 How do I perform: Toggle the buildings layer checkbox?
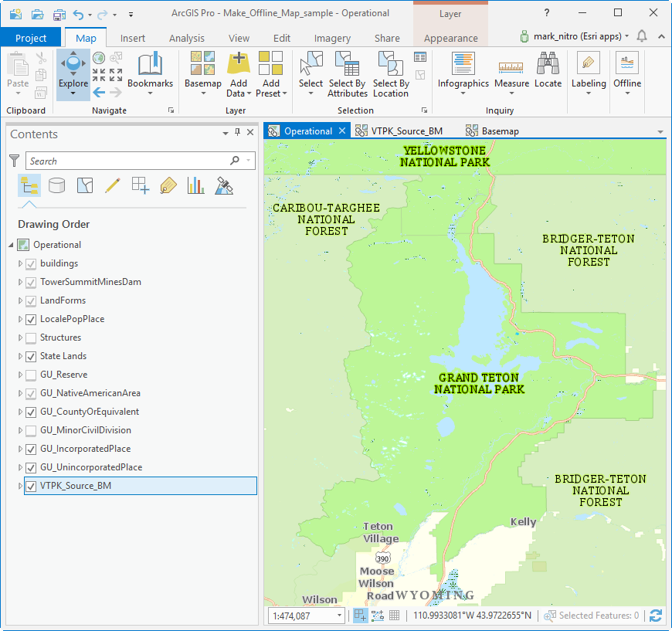click(x=31, y=263)
